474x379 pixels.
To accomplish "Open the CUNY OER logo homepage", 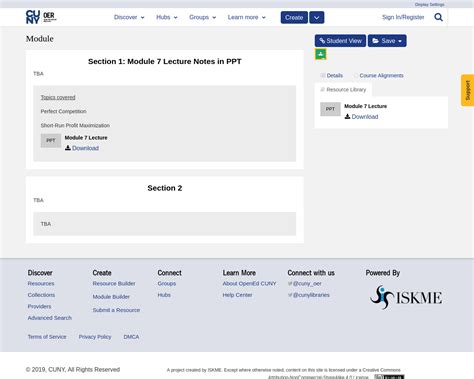I will click(x=41, y=17).
